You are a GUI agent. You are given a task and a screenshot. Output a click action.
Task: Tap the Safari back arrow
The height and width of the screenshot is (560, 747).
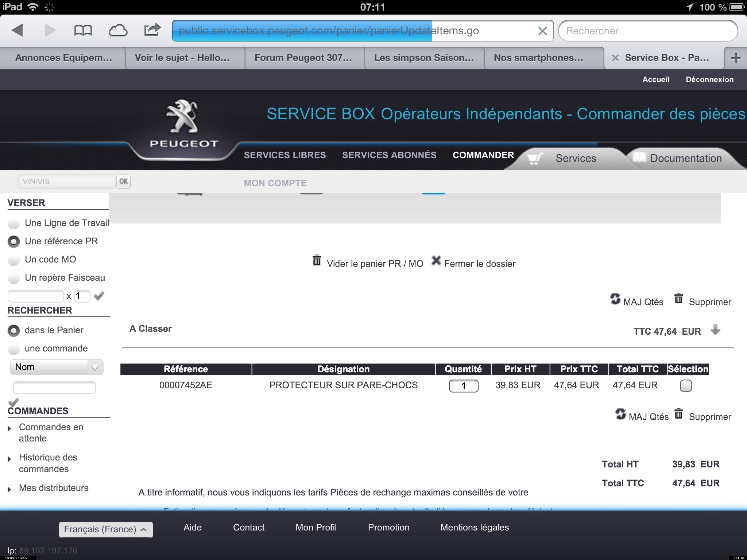pos(17,30)
